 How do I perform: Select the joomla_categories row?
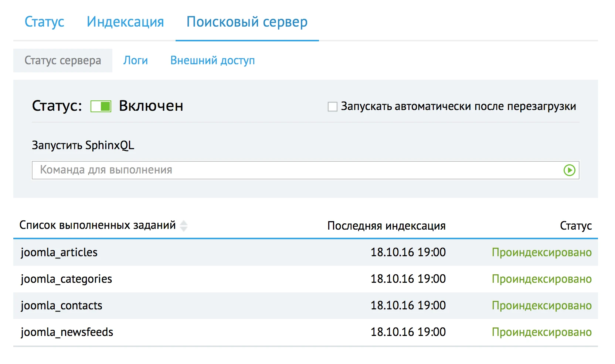[66, 279]
